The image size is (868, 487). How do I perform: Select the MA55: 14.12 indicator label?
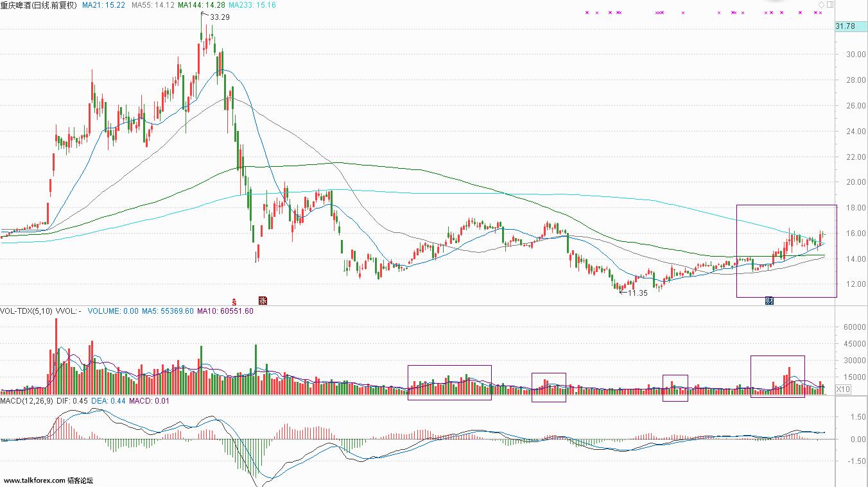click(153, 5)
